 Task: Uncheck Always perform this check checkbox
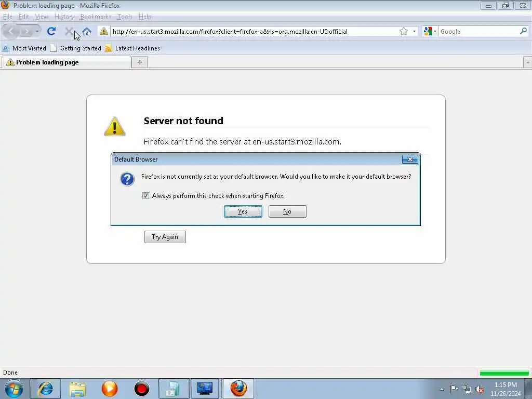[x=145, y=196]
